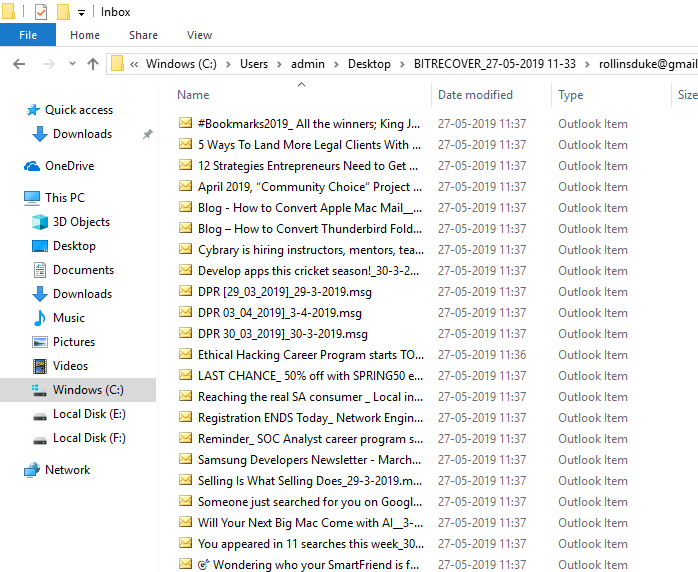Select Network in navigation pane
The width and height of the screenshot is (698, 572).
click(67, 470)
